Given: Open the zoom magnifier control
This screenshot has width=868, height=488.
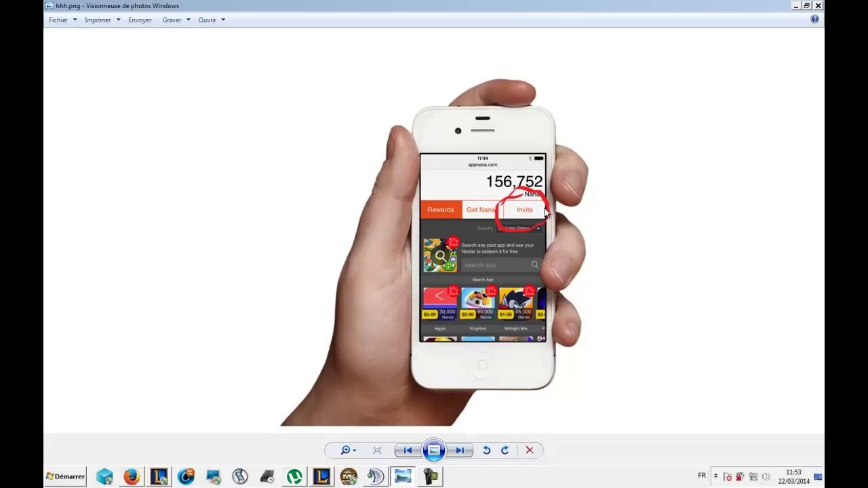Looking at the screenshot, I should (x=348, y=450).
